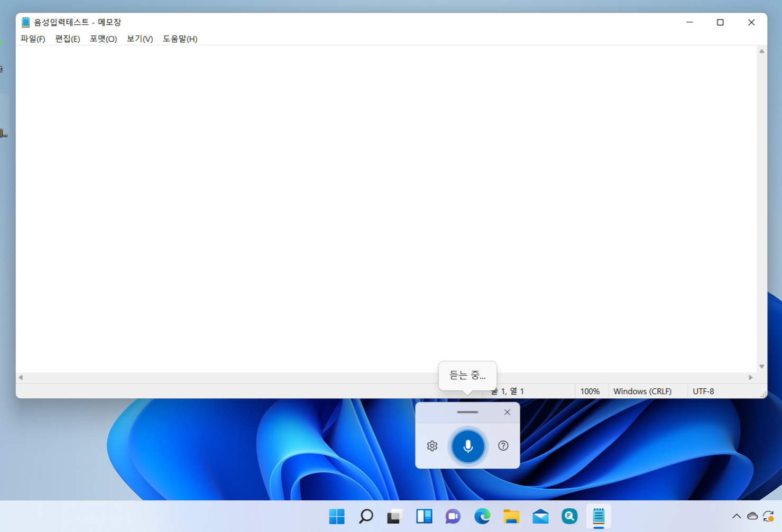
Task: Open Teams Chat from taskbar
Action: (x=453, y=516)
